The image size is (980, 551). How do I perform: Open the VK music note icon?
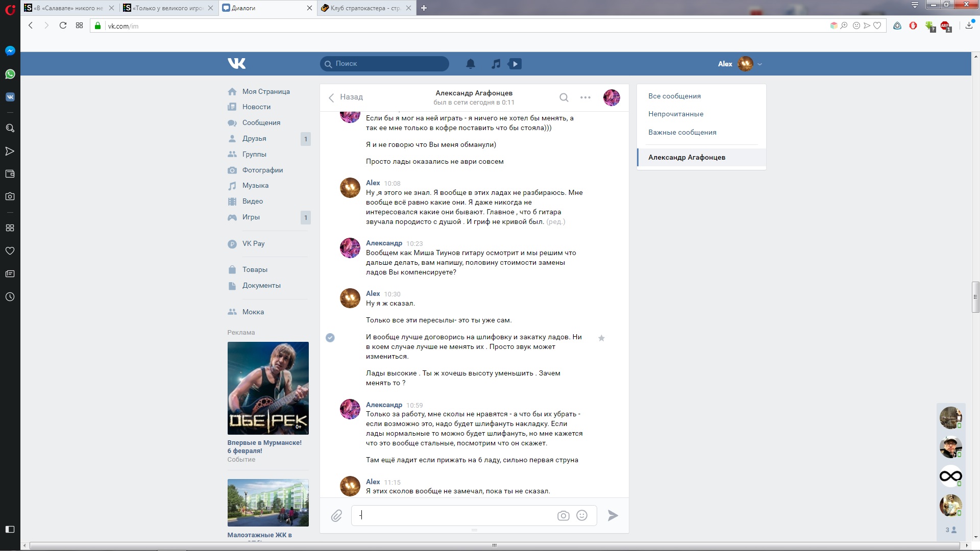tap(496, 64)
